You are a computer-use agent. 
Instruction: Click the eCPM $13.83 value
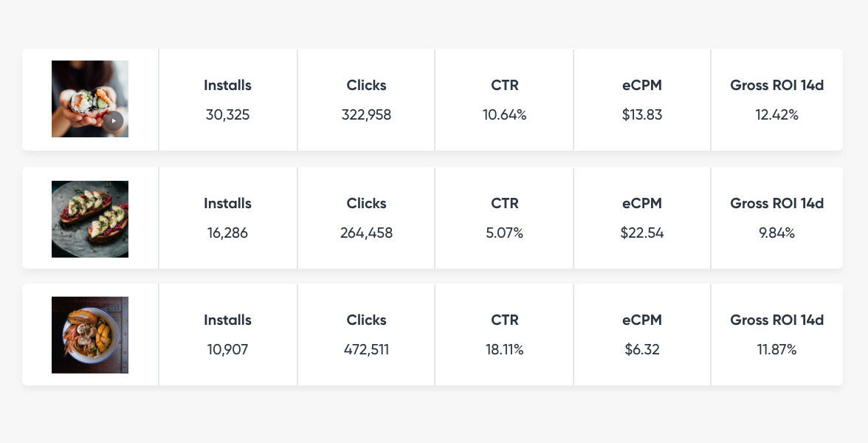642,114
